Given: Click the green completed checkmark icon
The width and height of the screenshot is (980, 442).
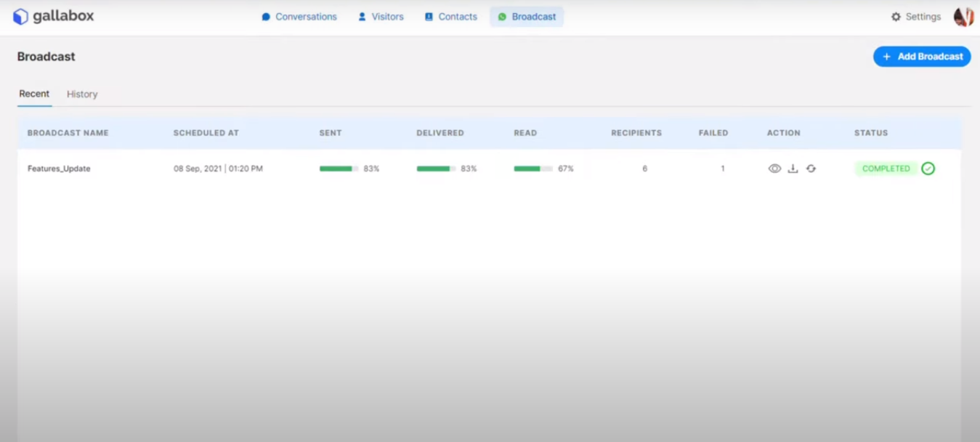Looking at the screenshot, I should (928, 169).
